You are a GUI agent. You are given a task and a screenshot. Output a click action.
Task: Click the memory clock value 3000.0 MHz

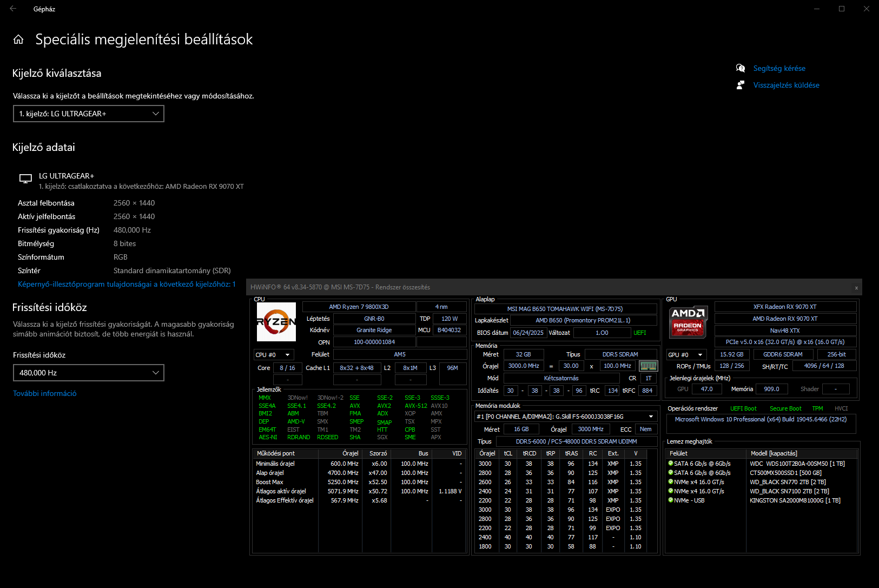pos(524,366)
